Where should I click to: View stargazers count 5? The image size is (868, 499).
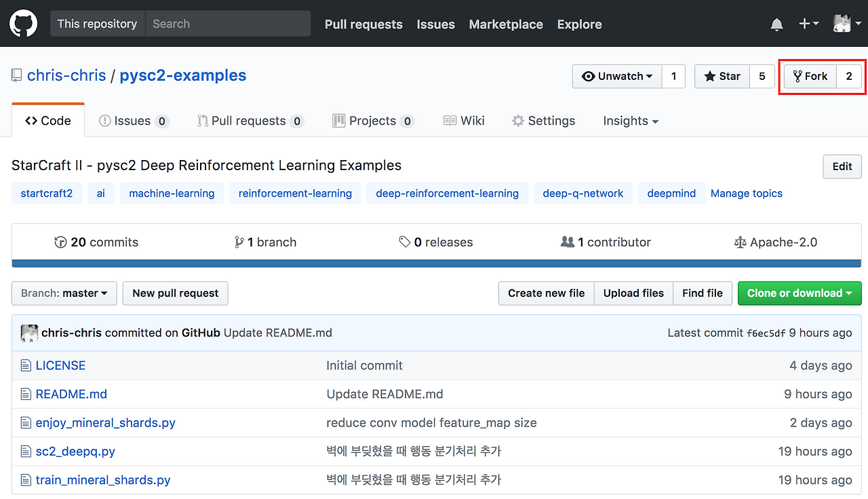click(x=762, y=77)
